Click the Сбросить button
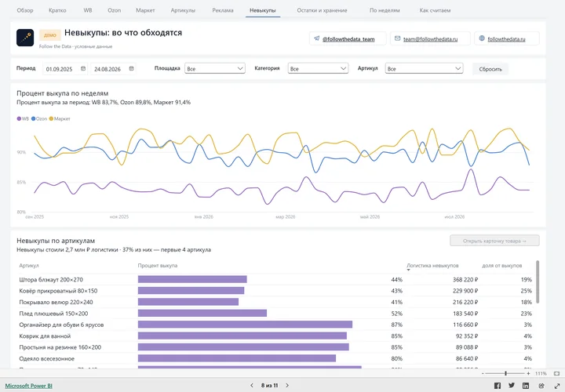The width and height of the screenshot is (565, 392). (490, 69)
